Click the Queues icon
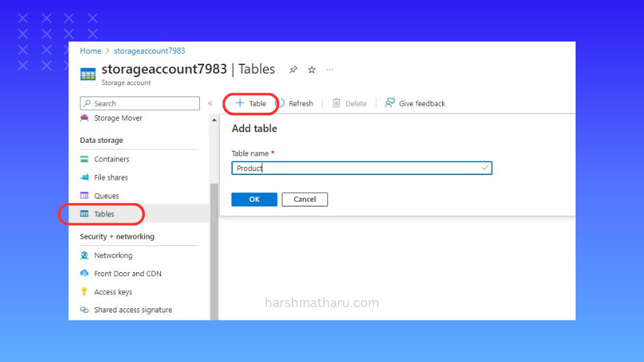This screenshot has width=644, height=362. [x=85, y=196]
